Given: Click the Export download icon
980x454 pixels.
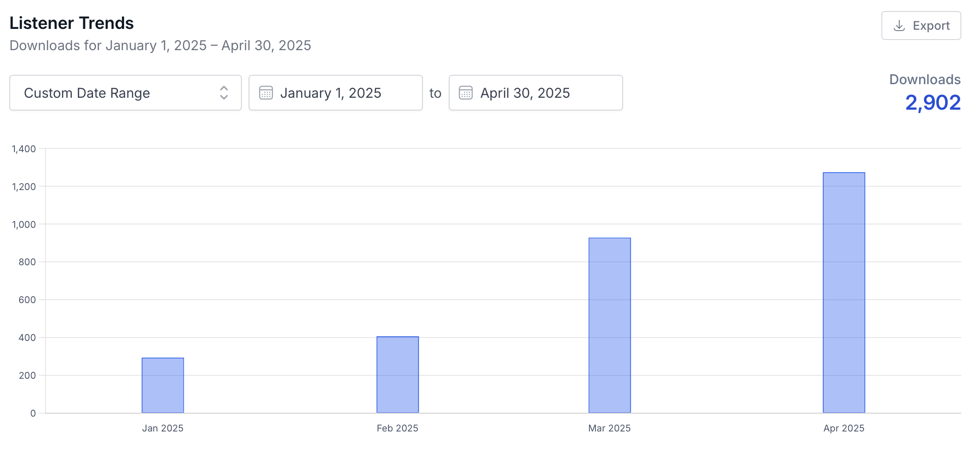Looking at the screenshot, I should [899, 26].
